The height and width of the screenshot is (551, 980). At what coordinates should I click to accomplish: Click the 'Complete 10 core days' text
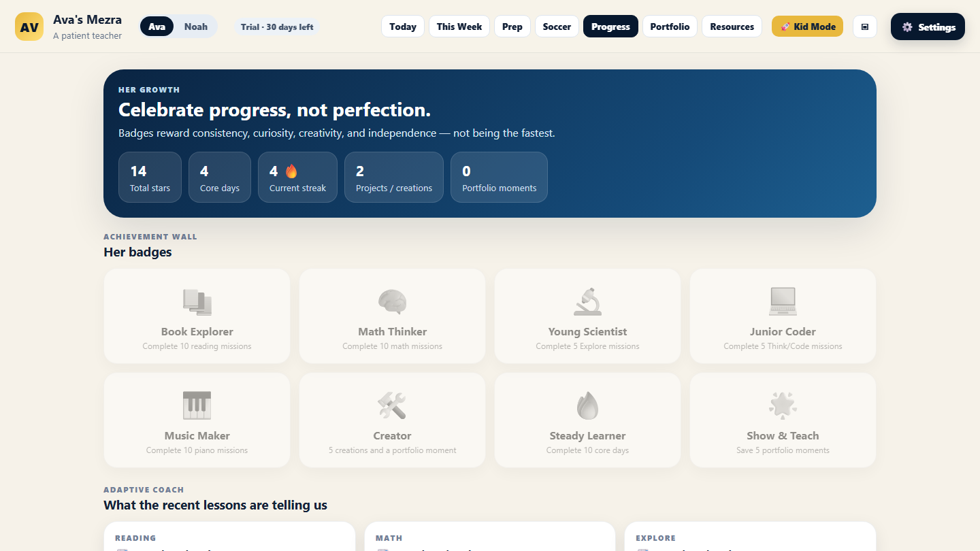(587, 450)
